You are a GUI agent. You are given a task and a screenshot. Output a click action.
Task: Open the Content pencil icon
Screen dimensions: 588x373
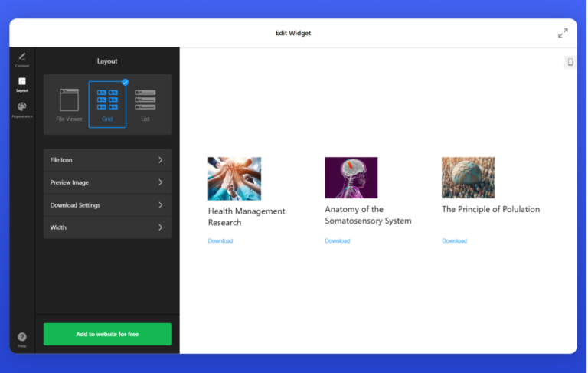tap(21, 57)
